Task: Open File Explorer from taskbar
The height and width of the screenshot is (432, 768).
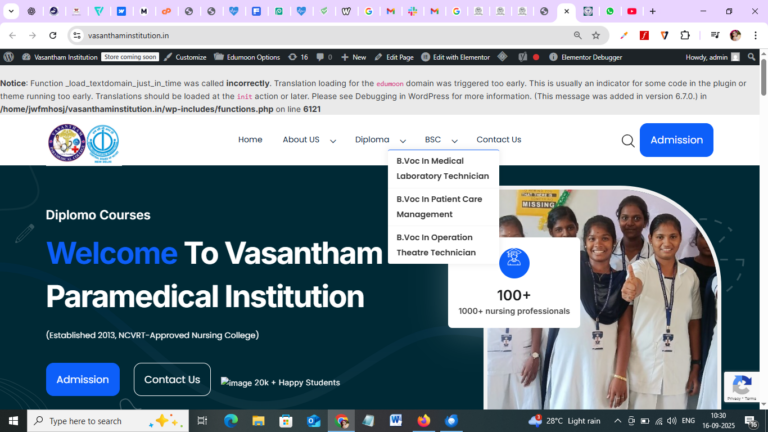Action: point(258,421)
